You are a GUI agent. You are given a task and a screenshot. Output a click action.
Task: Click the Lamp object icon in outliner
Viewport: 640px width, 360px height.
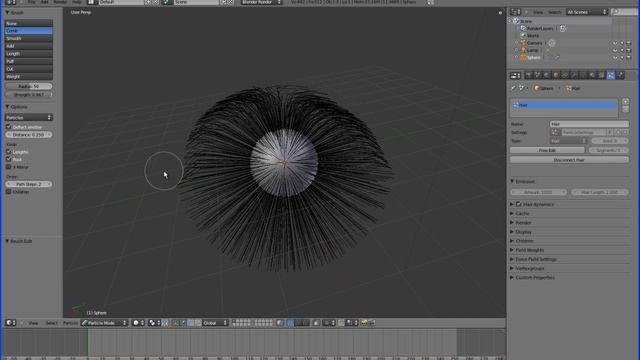[x=523, y=50]
